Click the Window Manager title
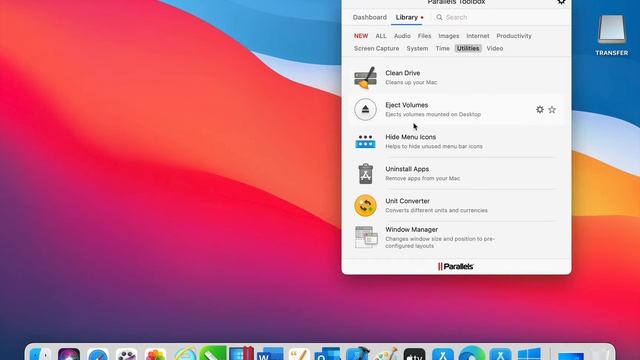Screen dimensions: 640x360 click(411, 229)
